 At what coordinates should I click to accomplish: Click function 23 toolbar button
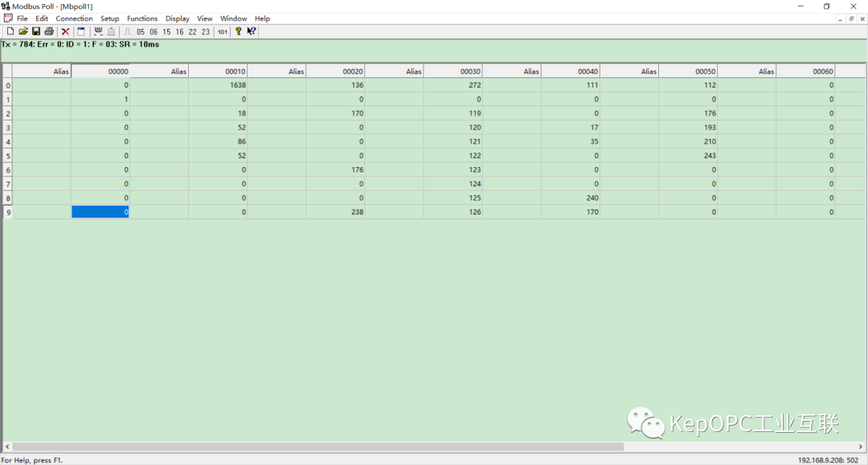tap(206, 32)
